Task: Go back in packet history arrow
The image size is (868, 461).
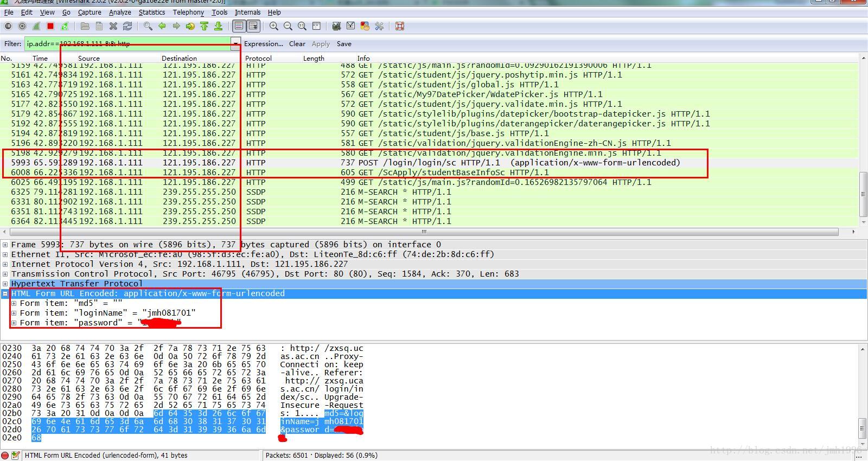Action: tap(162, 26)
